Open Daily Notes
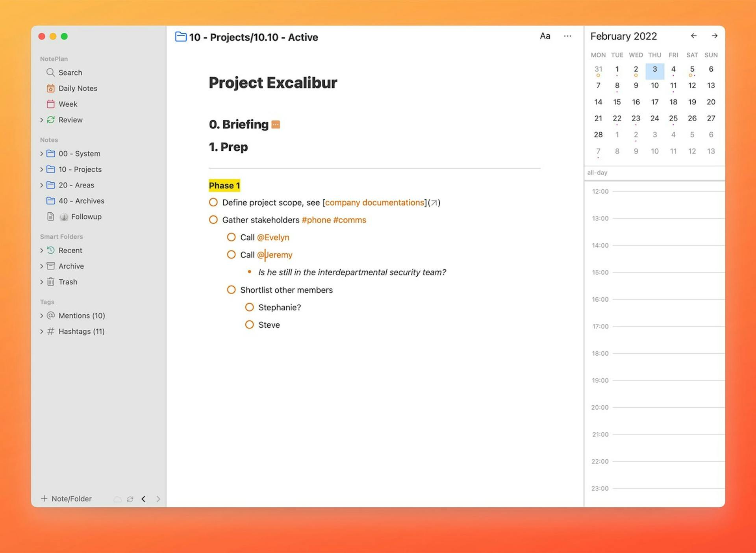Viewport: 756px width, 553px height. (78, 88)
